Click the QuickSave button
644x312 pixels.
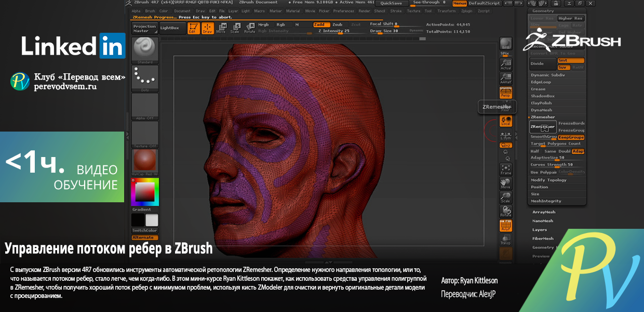point(391,3)
